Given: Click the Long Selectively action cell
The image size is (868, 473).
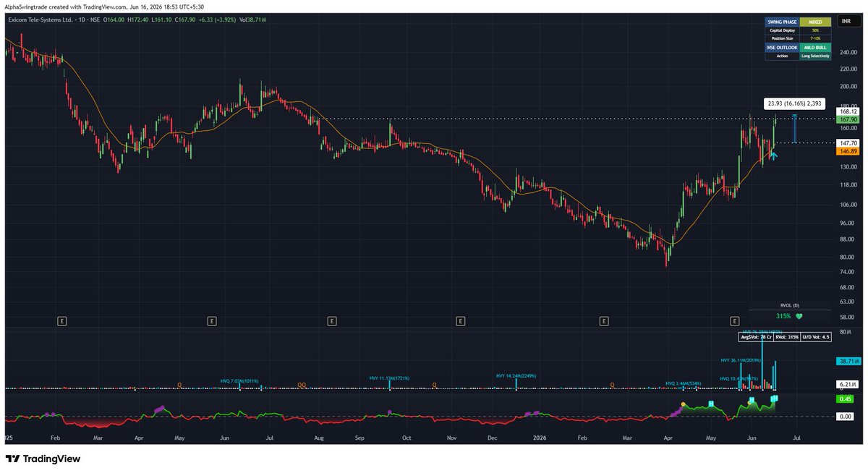Looking at the screenshot, I should pyautogui.click(x=814, y=56).
